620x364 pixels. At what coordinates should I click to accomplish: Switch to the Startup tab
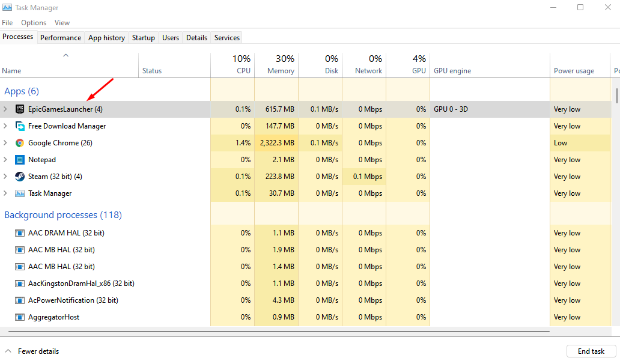[143, 38]
